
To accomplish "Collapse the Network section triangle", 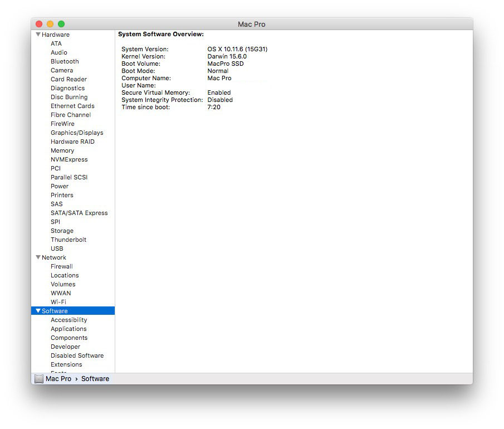I will pyautogui.click(x=38, y=257).
